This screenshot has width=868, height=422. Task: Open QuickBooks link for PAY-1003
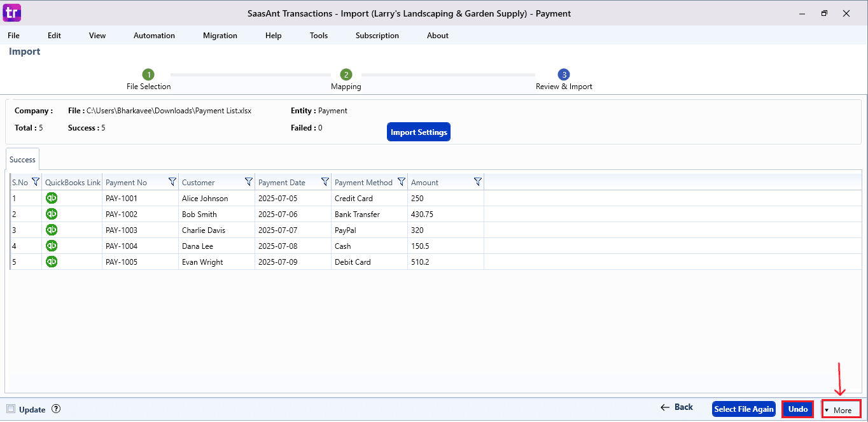[x=52, y=230]
